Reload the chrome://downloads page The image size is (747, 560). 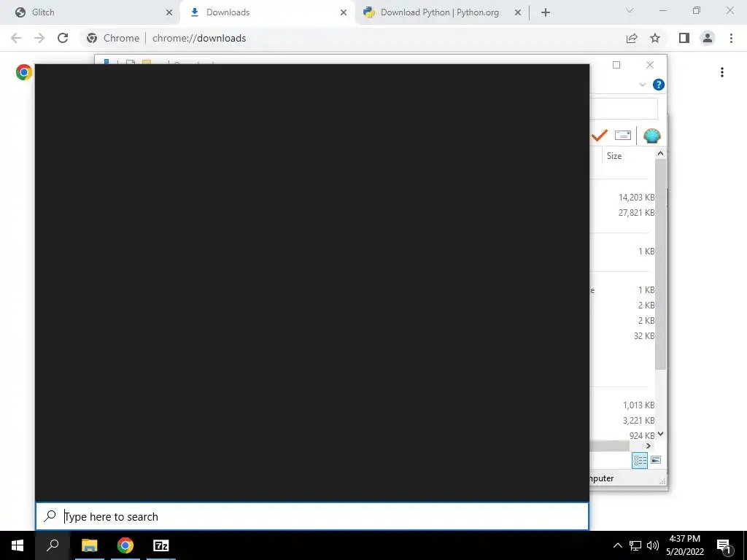coord(63,38)
